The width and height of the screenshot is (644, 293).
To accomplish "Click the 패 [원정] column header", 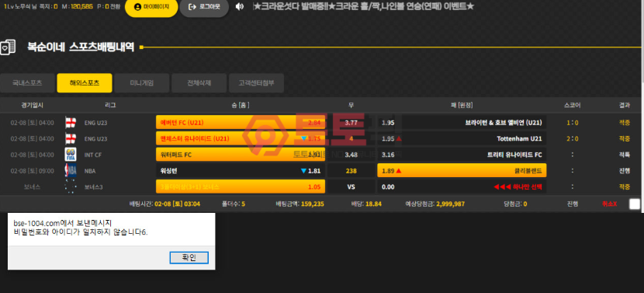I will [x=462, y=106].
